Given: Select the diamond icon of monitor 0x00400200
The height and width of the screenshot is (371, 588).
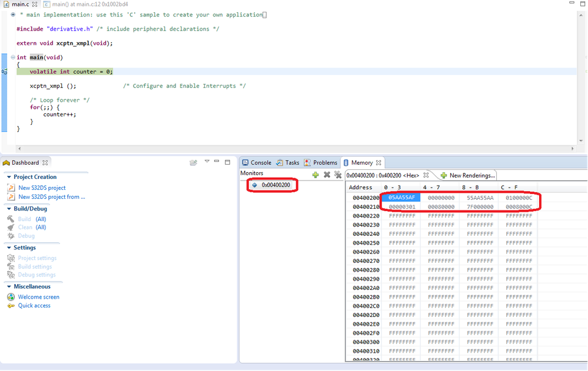Looking at the screenshot, I should [x=255, y=185].
